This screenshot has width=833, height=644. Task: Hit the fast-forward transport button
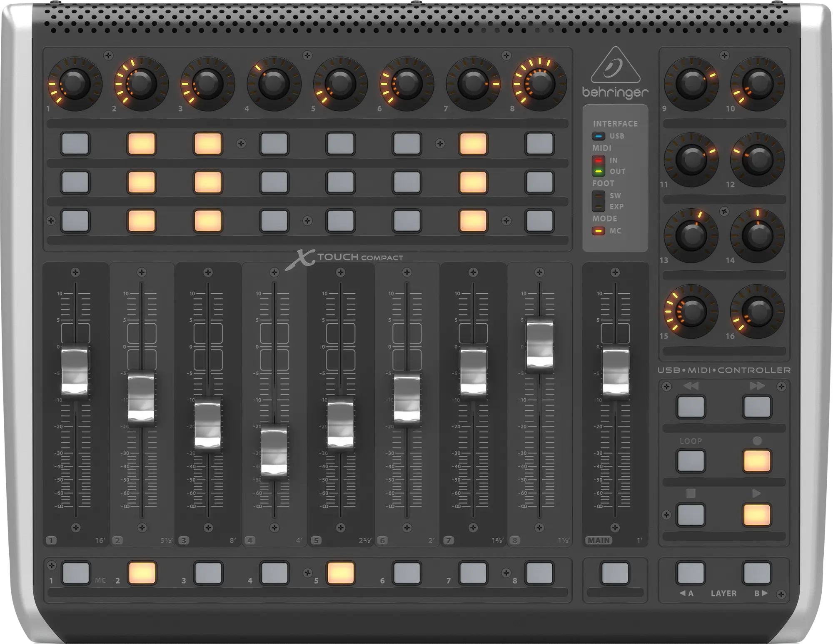click(x=757, y=407)
